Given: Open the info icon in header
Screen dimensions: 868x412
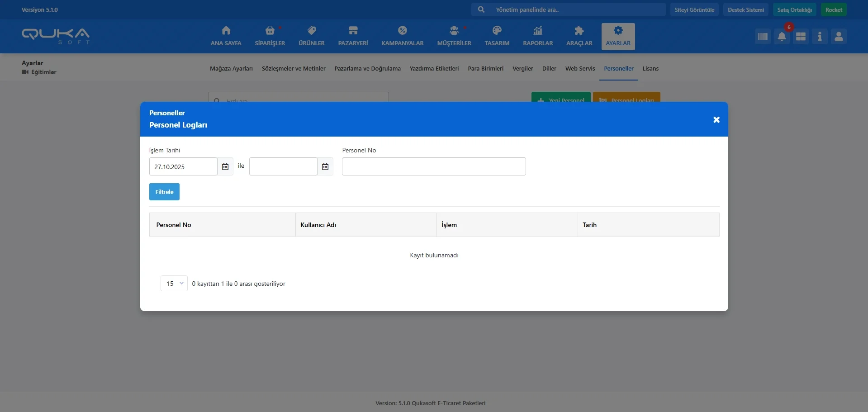Looking at the screenshot, I should [x=820, y=37].
